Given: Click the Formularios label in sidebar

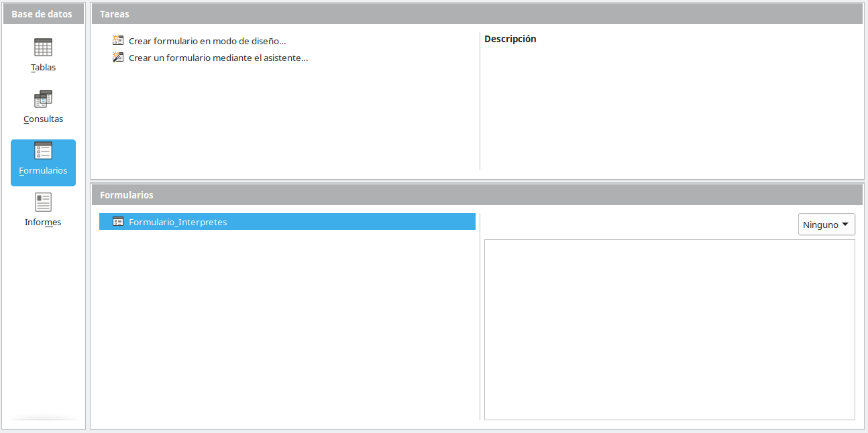Looking at the screenshot, I should [43, 171].
